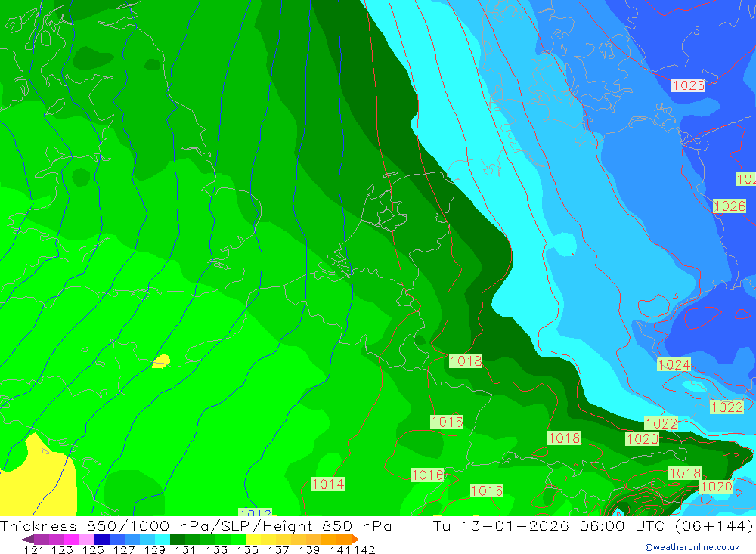The image size is (756, 554).
Task: Click the legend value 123
Action: 62,549
